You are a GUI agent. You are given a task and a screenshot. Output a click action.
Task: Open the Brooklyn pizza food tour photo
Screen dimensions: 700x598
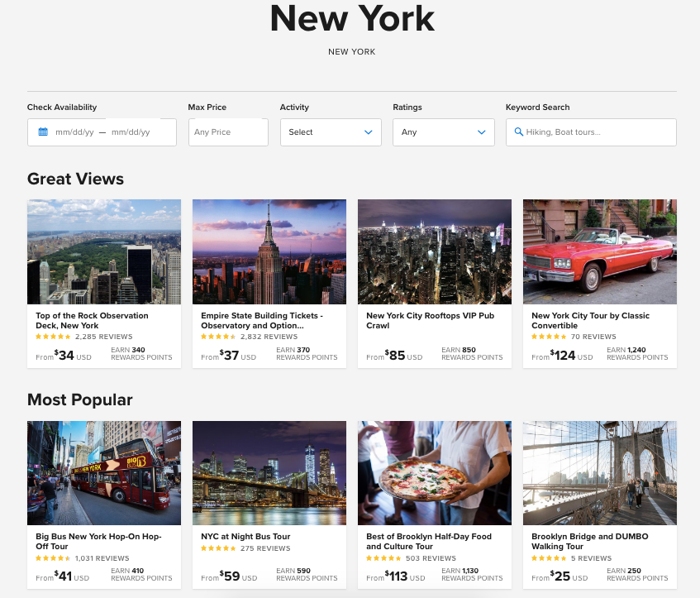tap(435, 473)
